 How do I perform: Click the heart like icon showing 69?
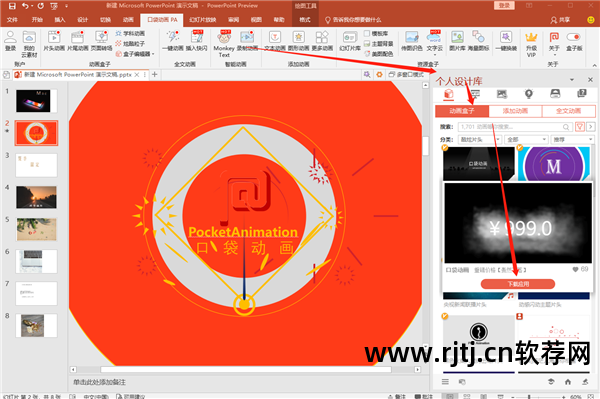(x=575, y=269)
